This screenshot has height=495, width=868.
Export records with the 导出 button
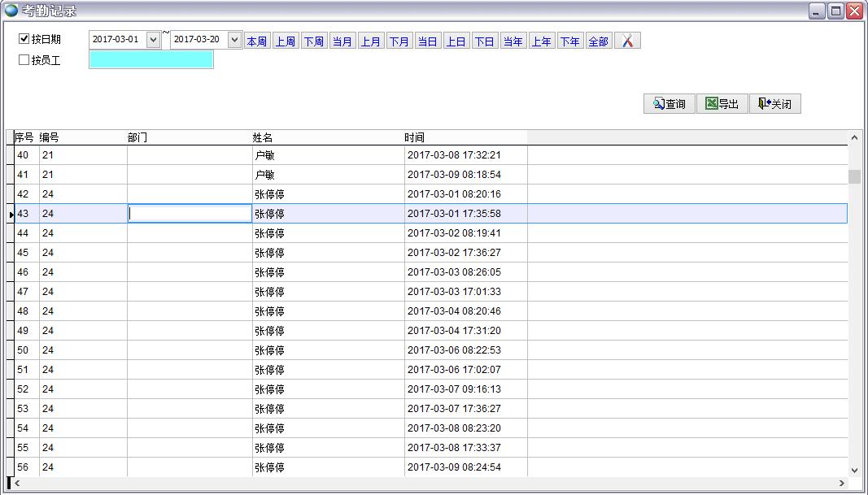722,104
